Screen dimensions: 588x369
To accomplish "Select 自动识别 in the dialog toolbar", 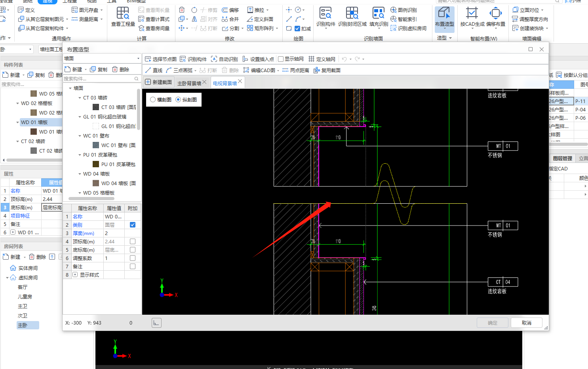I will pyautogui.click(x=225, y=59).
